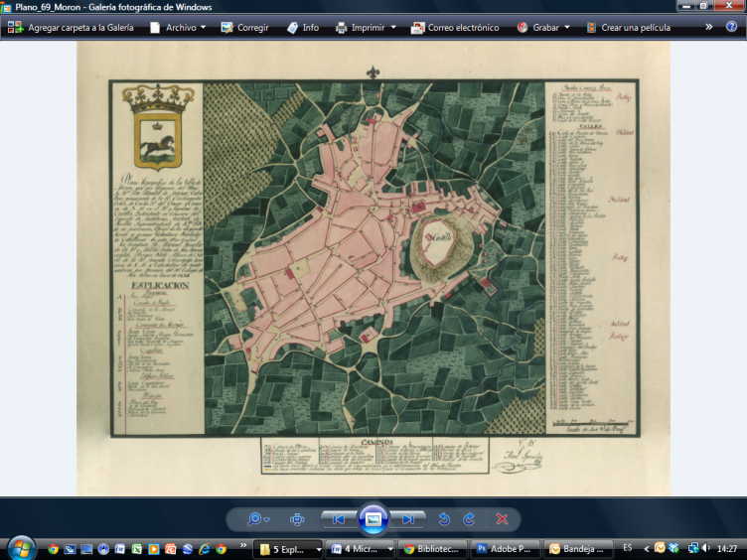The image size is (747, 560).
Task: Show hidden tray icons arrow
Action: click(x=647, y=548)
